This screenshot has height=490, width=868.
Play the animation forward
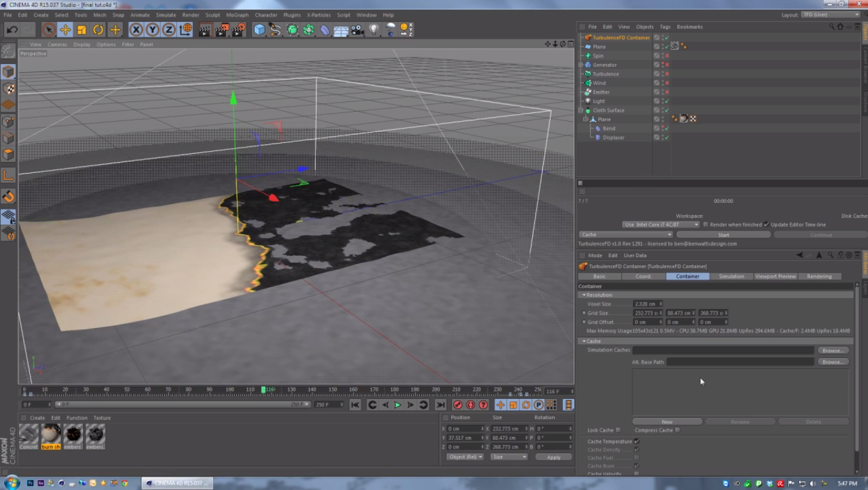click(x=398, y=405)
